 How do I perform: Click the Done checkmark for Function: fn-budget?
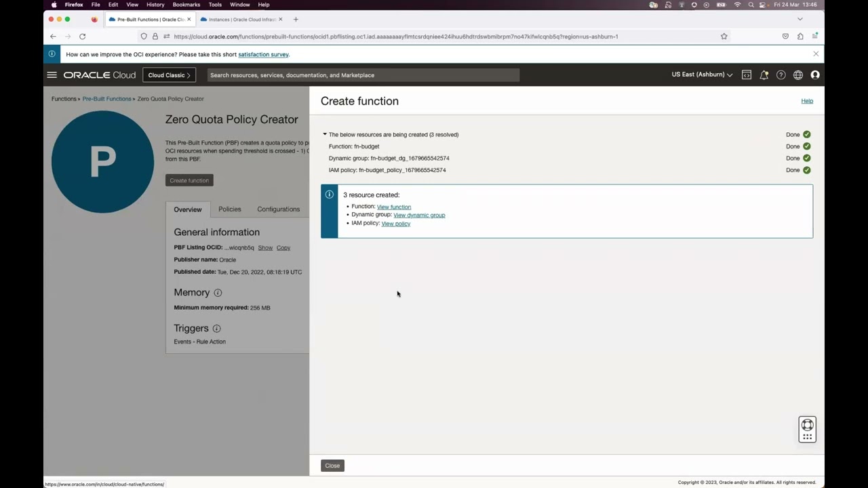(x=807, y=146)
